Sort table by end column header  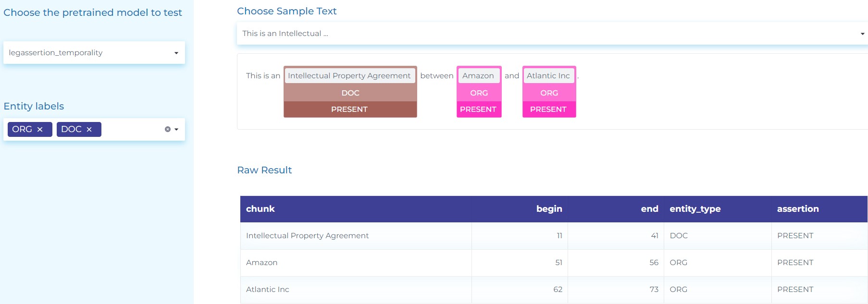(x=649, y=209)
